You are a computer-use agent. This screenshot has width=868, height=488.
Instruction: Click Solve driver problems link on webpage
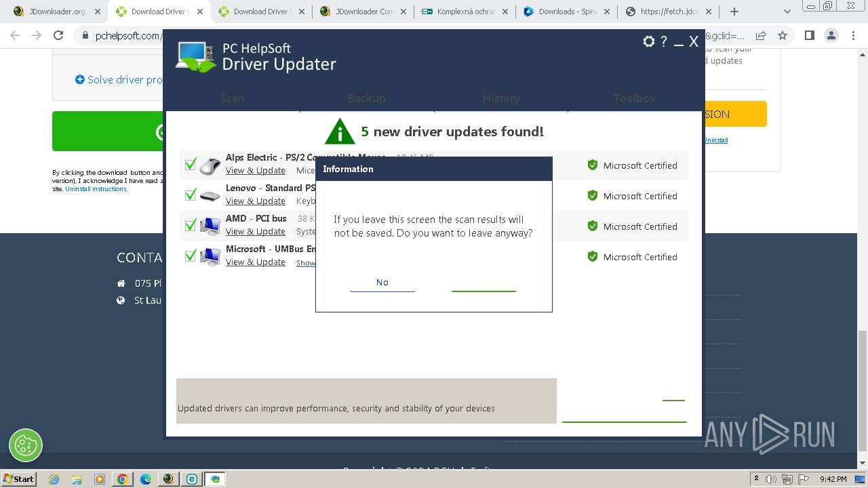tap(119, 79)
